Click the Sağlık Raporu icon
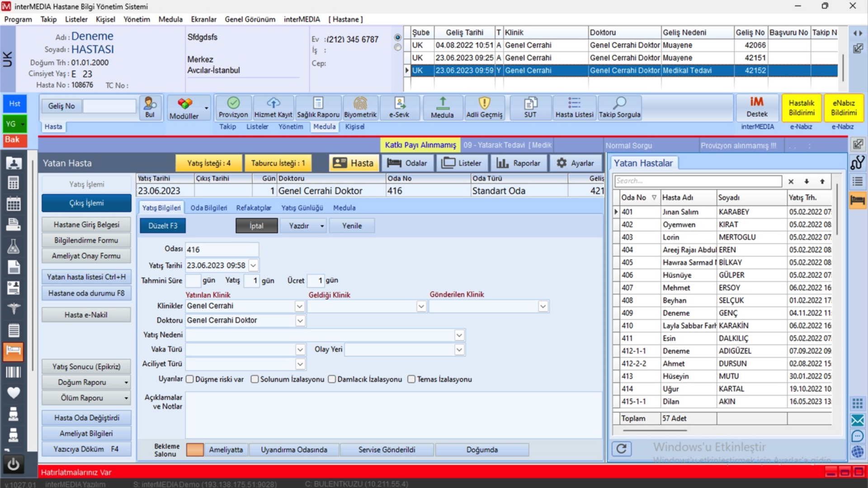Image resolution: width=868 pixels, height=488 pixels. click(318, 103)
